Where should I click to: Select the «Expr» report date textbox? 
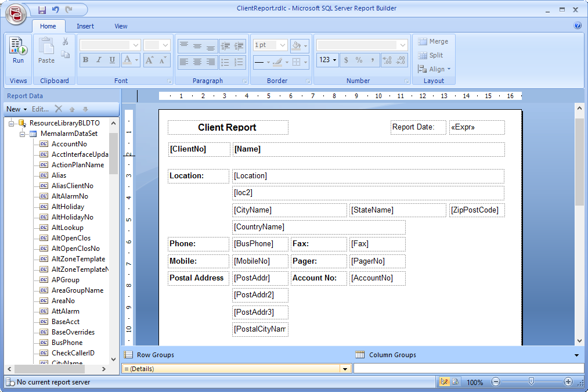(477, 128)
